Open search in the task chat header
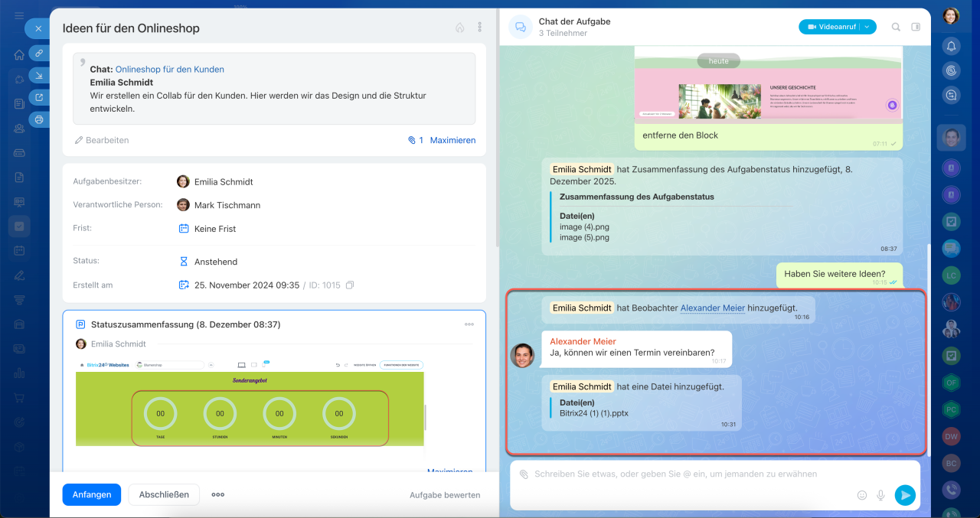980x518 pixels. pos(896,27)
